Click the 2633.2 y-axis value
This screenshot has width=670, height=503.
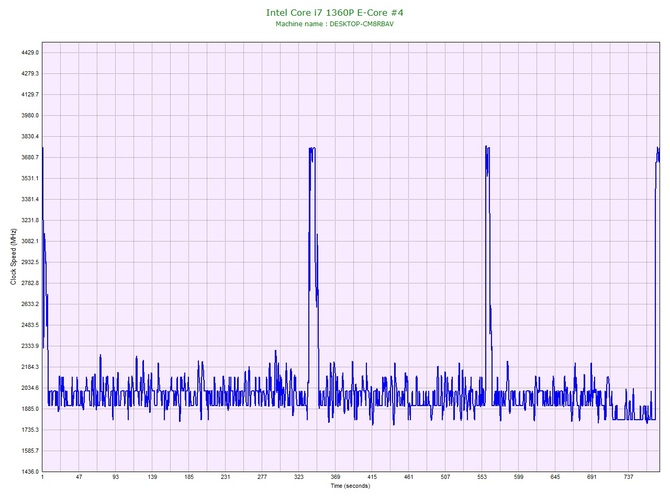tap(30, 304)
